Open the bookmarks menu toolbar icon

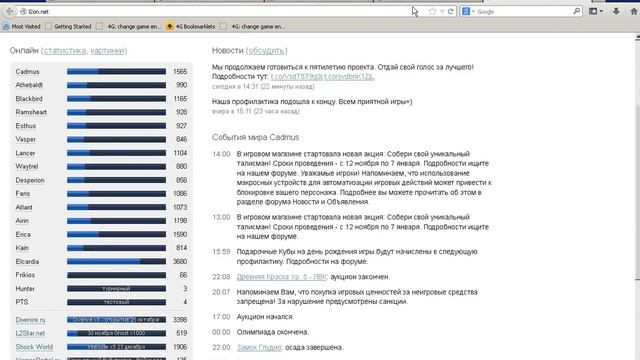click(593, 11)
